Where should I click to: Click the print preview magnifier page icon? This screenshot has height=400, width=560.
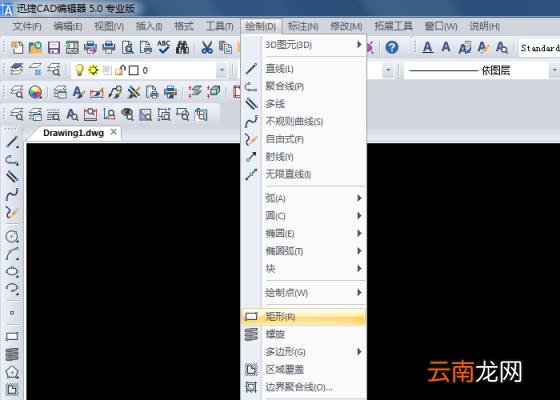click(x=128, y=47)
